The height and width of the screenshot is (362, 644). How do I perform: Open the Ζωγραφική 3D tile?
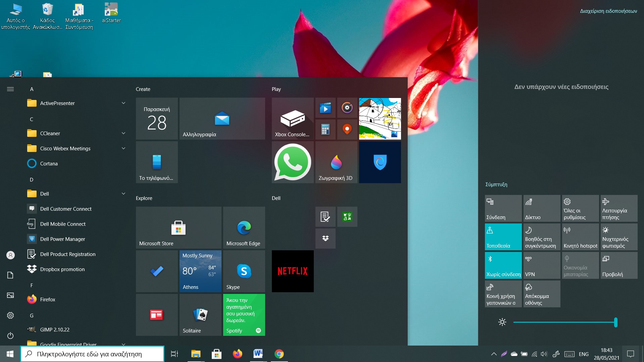(x=336, y=162)
